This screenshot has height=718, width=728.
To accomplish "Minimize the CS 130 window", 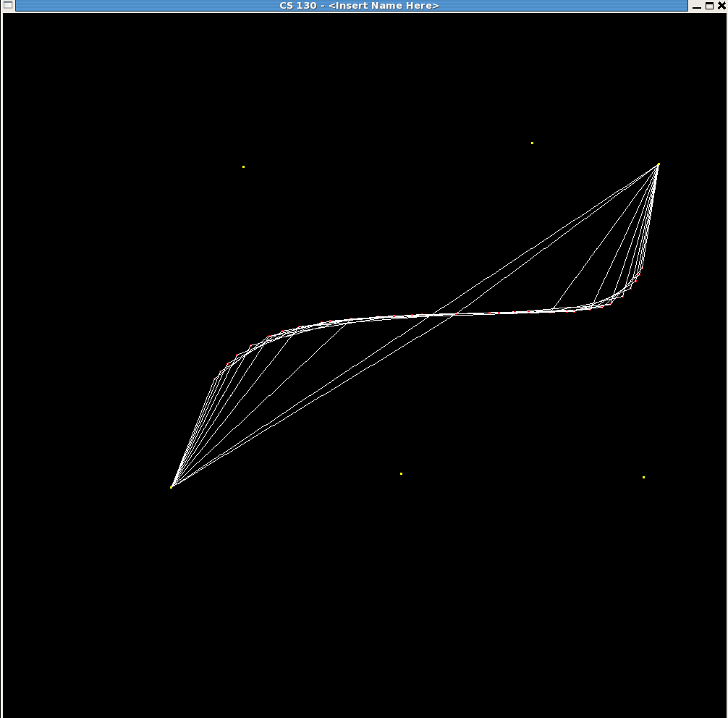I will [696, 6].
